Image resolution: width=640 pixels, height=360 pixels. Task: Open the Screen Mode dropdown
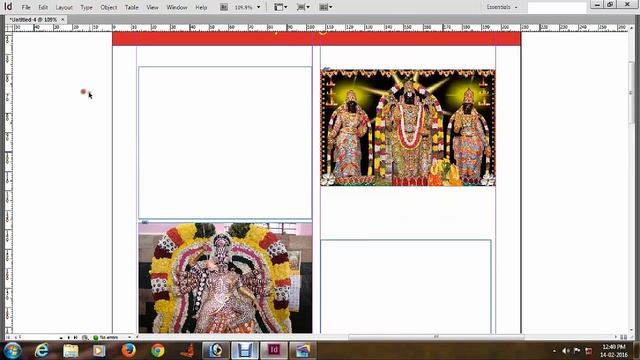tap(303, 7)
